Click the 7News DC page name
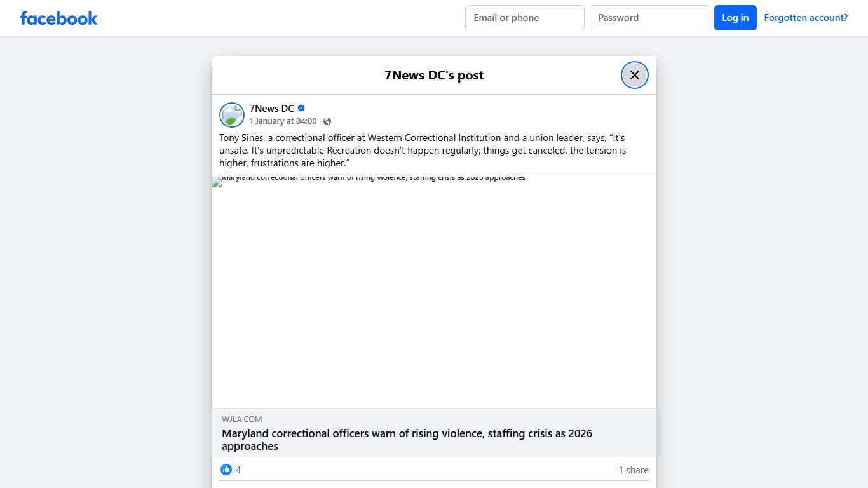The width and height of the screenshot is (868, 488). click(x=271, y=108)
